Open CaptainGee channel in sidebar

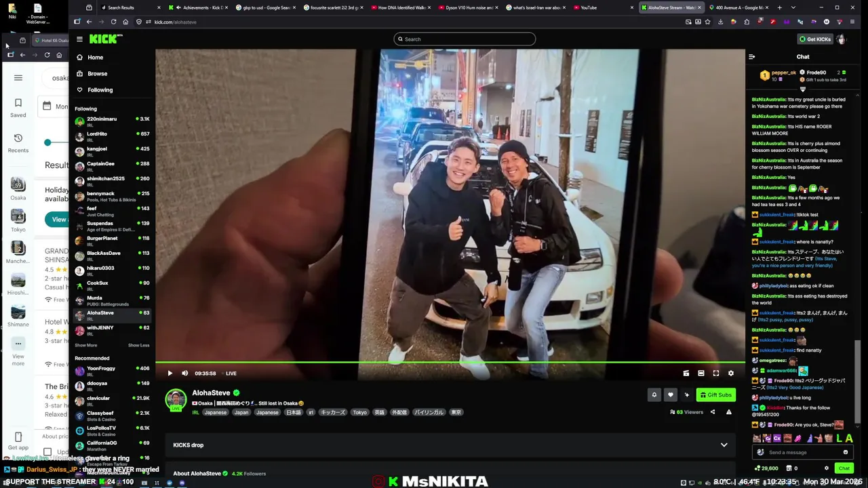[x=112, y=166]
